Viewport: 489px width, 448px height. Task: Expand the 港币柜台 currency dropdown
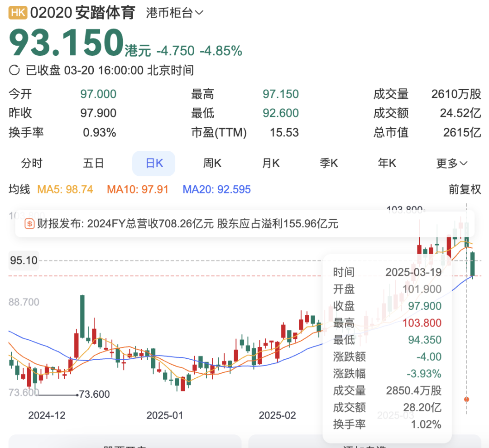click(x=174, y=13)
